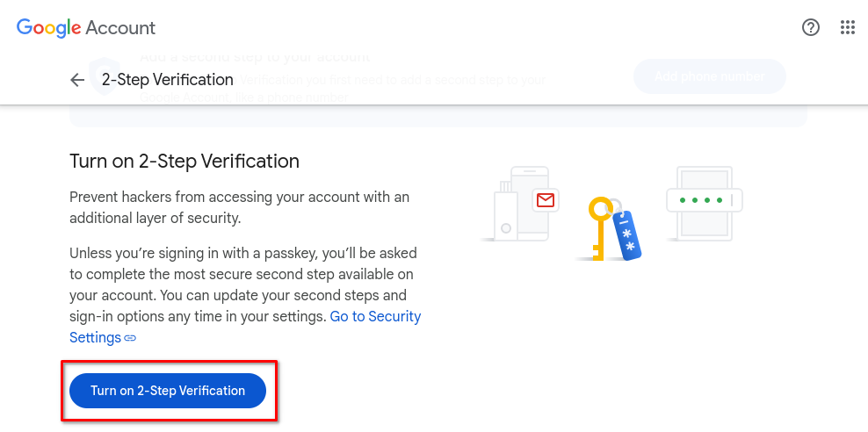Click the passkey sign-in explanation paragraph
868x432 pixels.
[x=245, y=295]
